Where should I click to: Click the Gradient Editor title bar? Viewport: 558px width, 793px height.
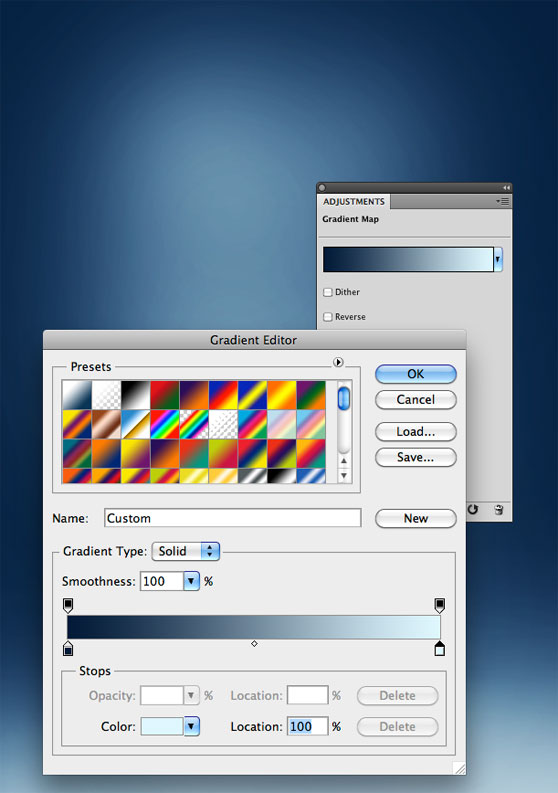(254, 340)
